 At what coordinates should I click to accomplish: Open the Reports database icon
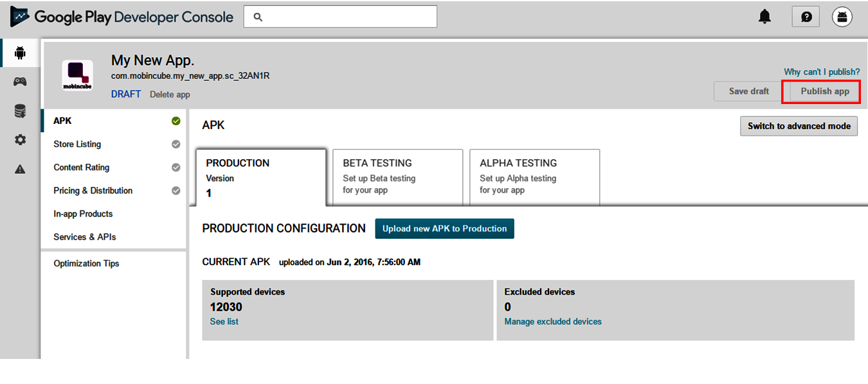pos(20,111)
